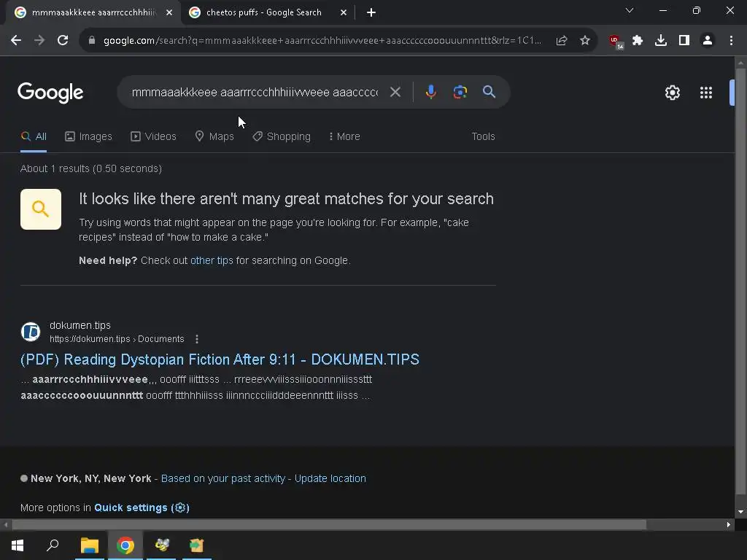This screenshot has width=747, height=560.
Task: Open the bee app in the taskbar
Action: pos(161,545)
